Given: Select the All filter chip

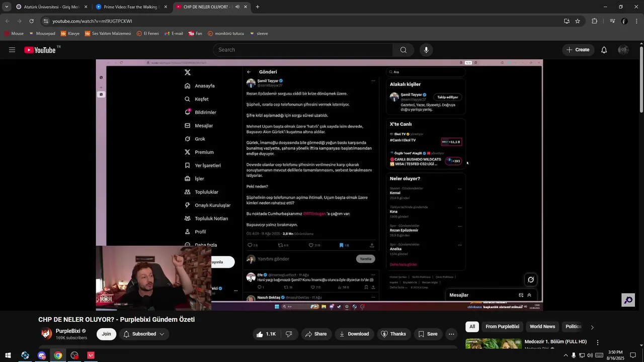Looking at the screenshot, I should (x=472, y=327).
